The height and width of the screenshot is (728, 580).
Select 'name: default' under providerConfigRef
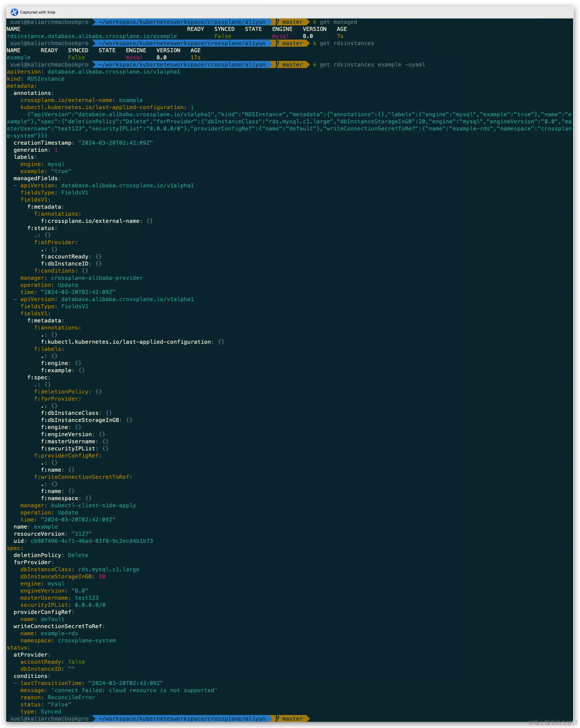pyautogui.click(x=42, y=619)
